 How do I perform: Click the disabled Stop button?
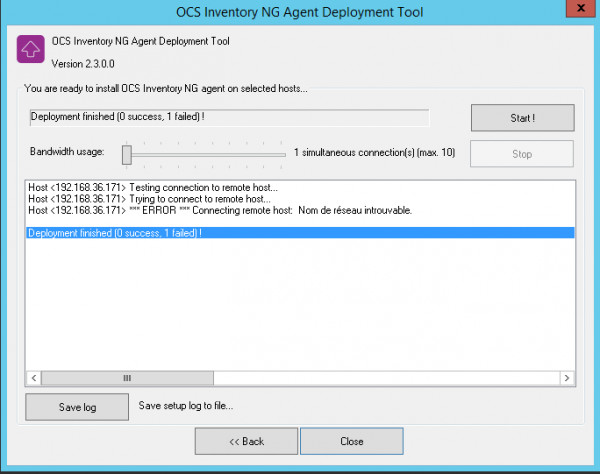coord(522,154)
